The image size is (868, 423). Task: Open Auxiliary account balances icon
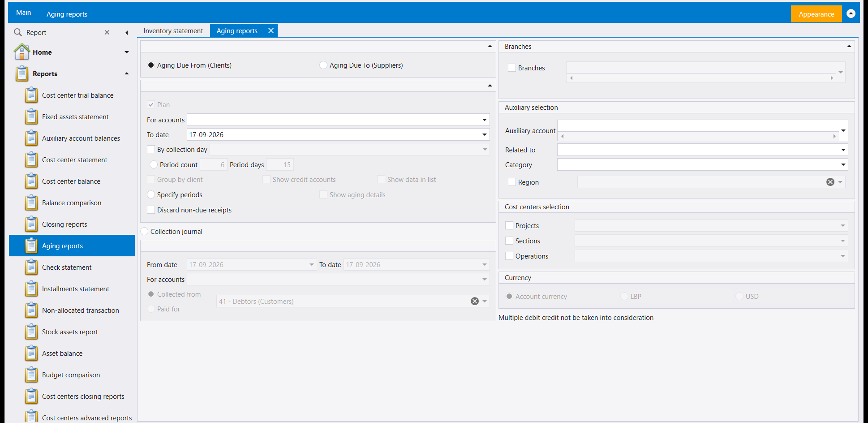point(31,138)
